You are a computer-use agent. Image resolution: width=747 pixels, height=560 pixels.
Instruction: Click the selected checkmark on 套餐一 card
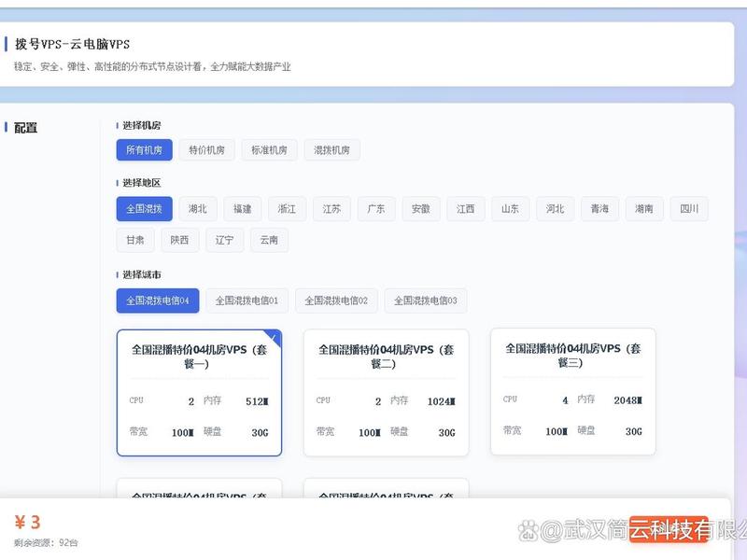[274, 338]
